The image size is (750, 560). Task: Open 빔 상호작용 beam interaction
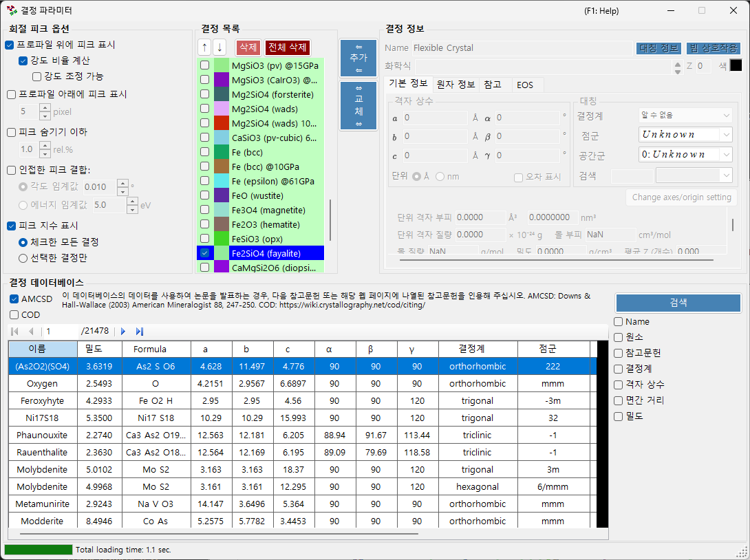point(713,48)
